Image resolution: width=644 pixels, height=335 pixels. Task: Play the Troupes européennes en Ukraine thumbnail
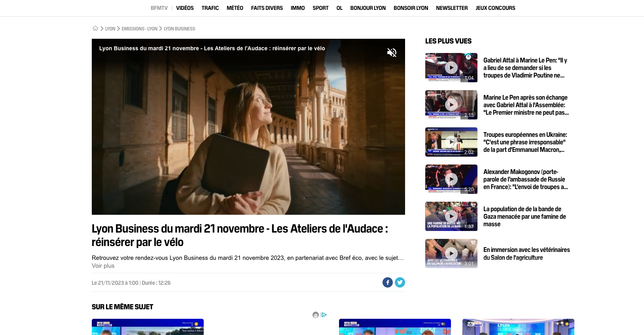coord(451,142)
